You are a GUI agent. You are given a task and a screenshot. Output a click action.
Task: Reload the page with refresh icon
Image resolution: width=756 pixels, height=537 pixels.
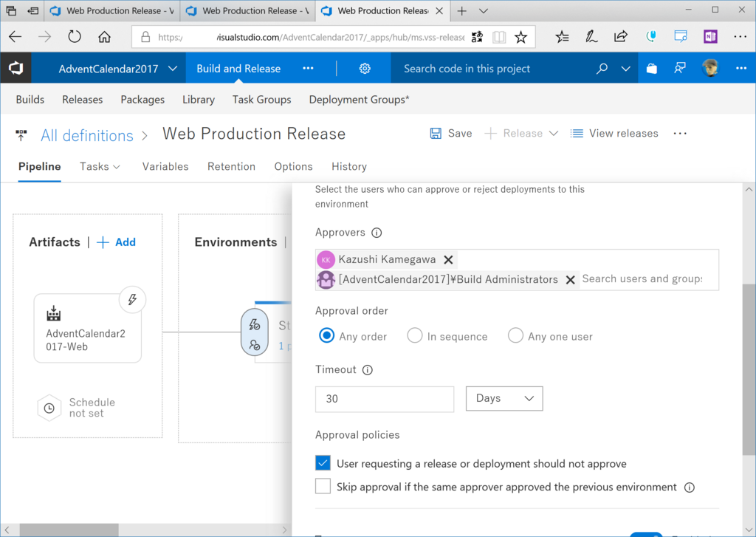coord(75,37)
